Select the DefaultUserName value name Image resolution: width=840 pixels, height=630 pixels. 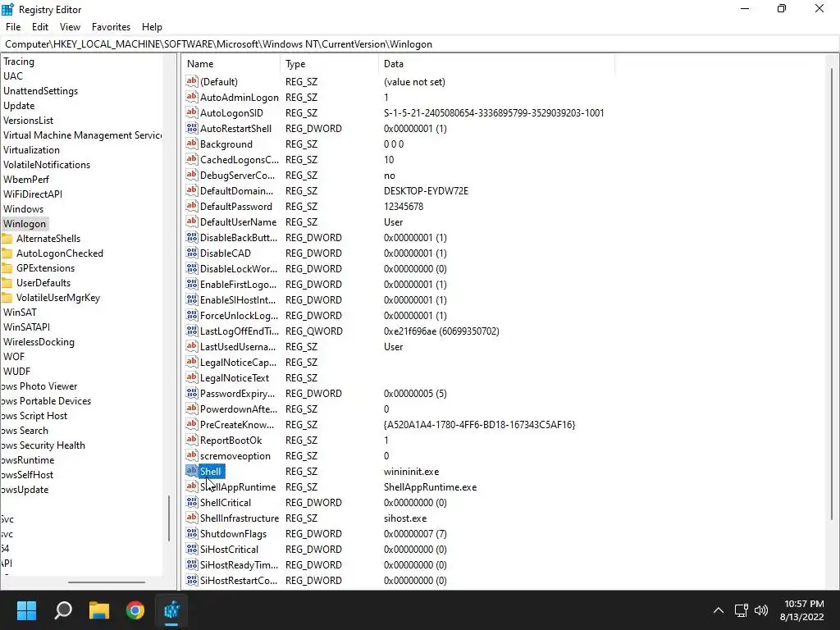tap(239, 221)
